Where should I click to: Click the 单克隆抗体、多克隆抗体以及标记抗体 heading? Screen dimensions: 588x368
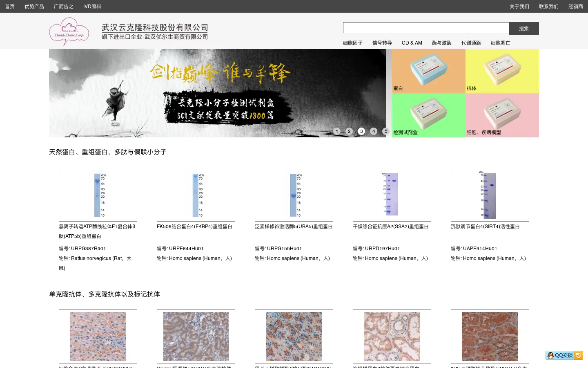pos(105,294)
